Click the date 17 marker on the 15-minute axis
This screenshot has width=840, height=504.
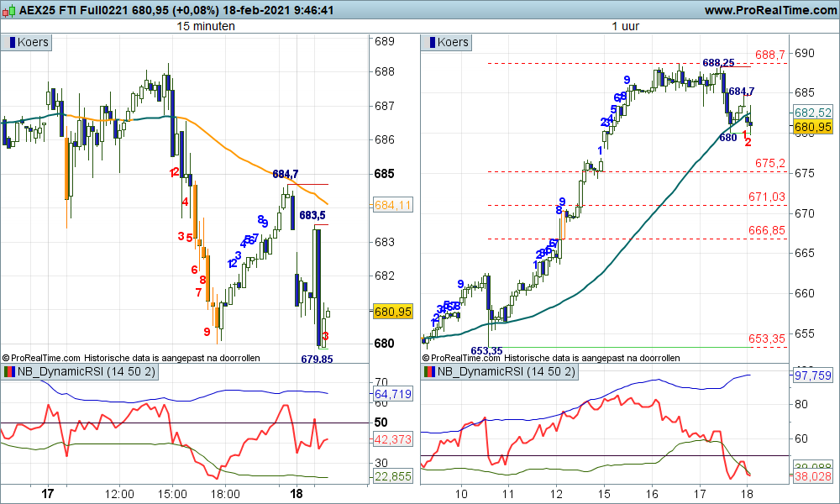(x=48, y=494)
